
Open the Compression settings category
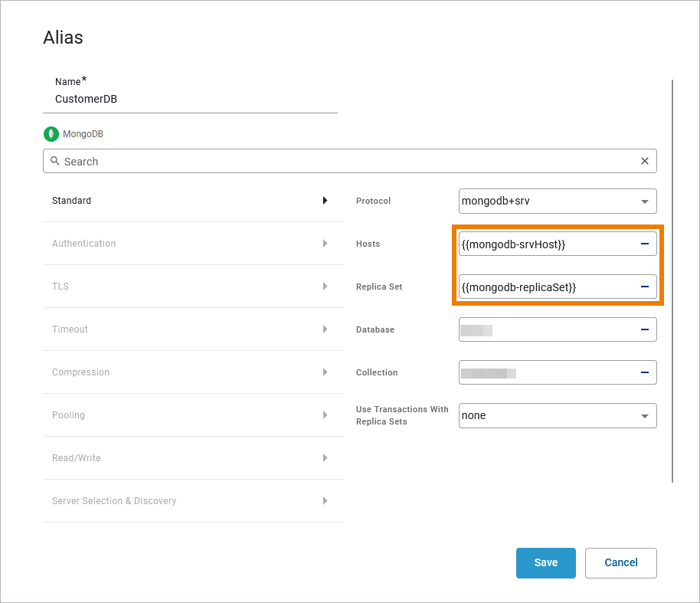point(193,372)
